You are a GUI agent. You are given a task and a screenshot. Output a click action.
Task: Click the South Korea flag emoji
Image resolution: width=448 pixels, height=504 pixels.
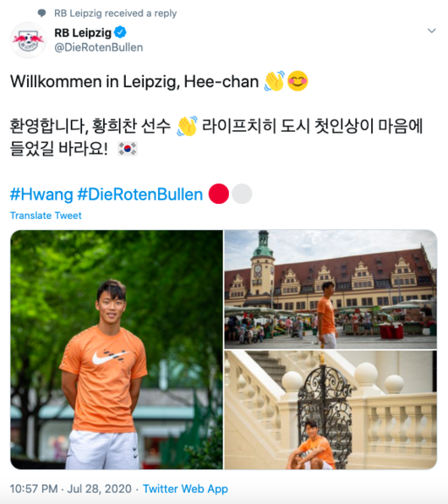(128, 149)
